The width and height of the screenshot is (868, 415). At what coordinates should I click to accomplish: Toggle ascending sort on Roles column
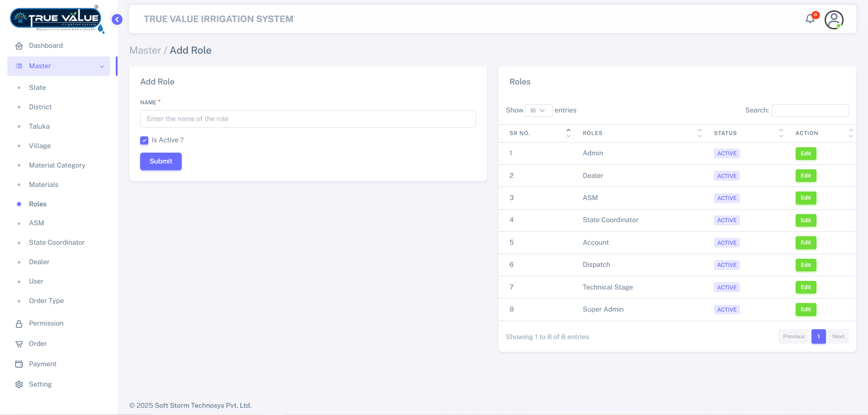coord(699,131)
